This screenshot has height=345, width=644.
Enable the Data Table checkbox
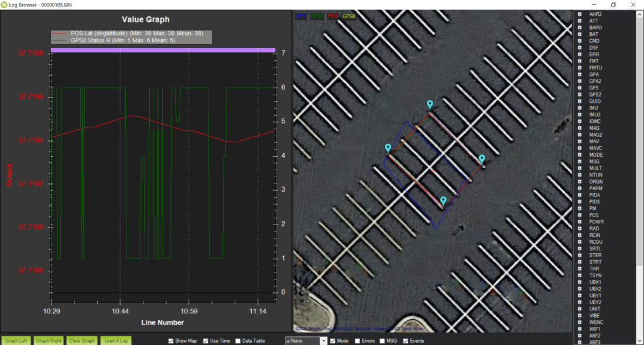pos(238,341)
